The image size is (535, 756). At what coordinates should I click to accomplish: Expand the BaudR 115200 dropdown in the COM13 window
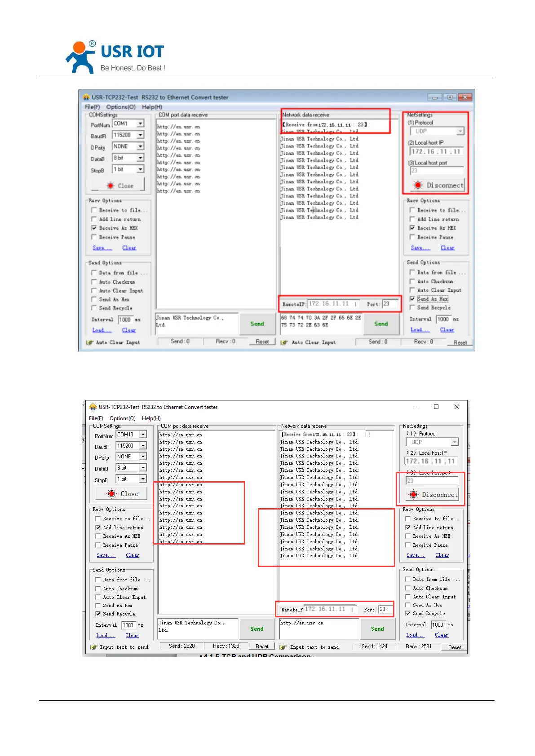[x=143, y=446]
